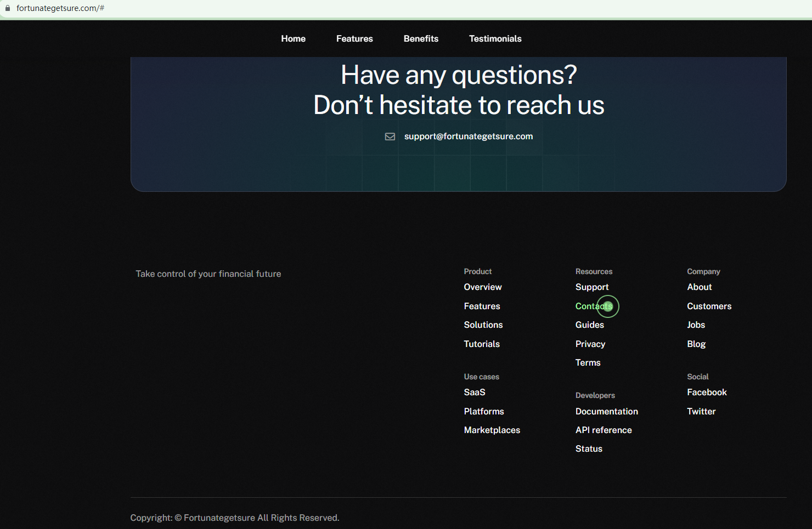Open the Facebook social link

(x=707, y=393)
